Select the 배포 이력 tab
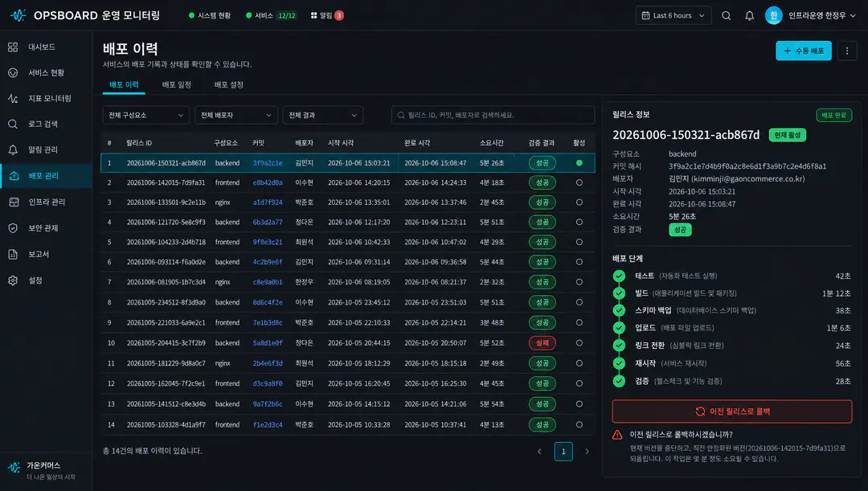Image resolution: width=868 pixels, height=491 pixels. click(124, 84)
